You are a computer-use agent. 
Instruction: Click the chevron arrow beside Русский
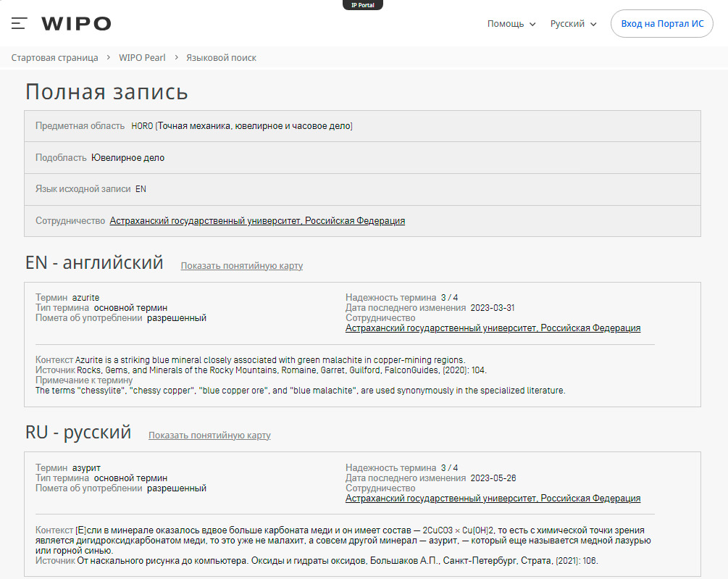[593, 24]
